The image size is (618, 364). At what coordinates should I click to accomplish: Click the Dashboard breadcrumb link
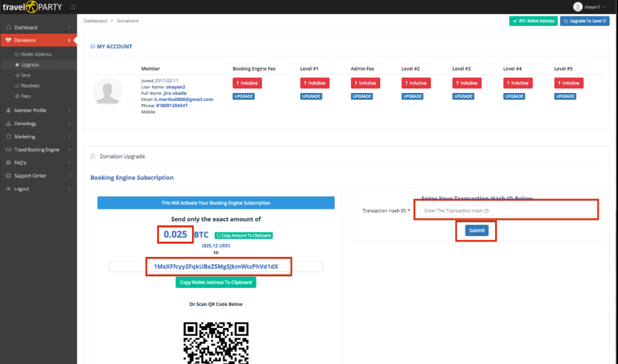[x=95, y=21]
